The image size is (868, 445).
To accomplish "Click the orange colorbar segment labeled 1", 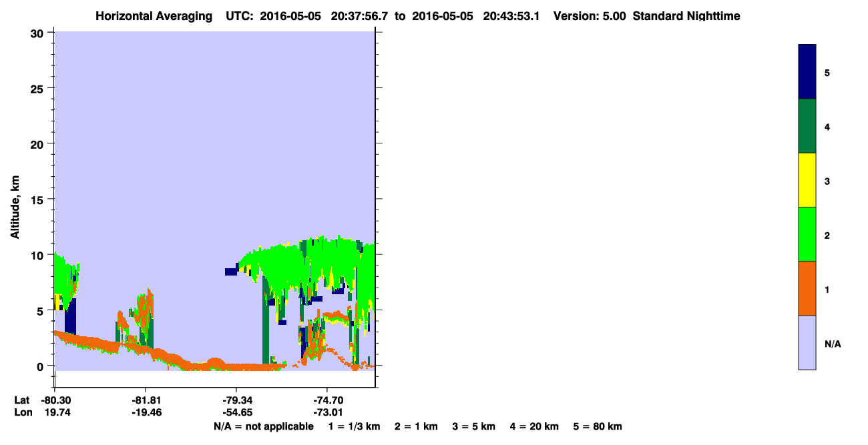I will pyautogui.click(x=807, y=288).
